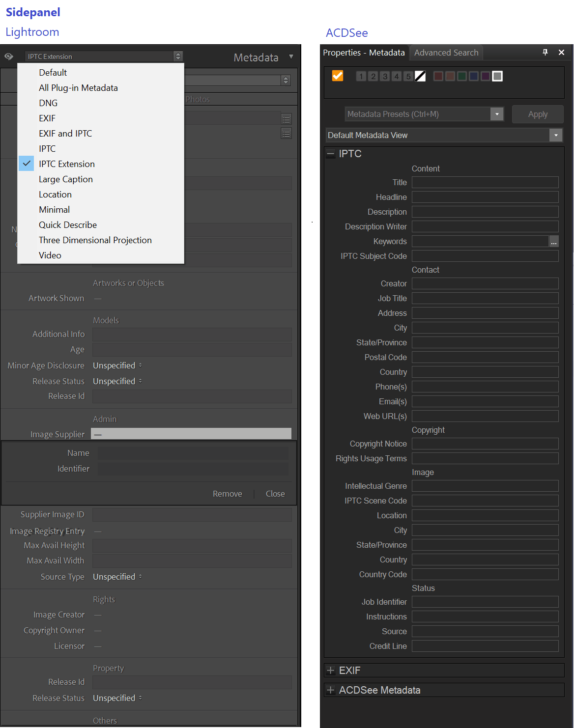
Task: Collapse the Metadata panel triangle in Lightroom
Action: (291, 57)
